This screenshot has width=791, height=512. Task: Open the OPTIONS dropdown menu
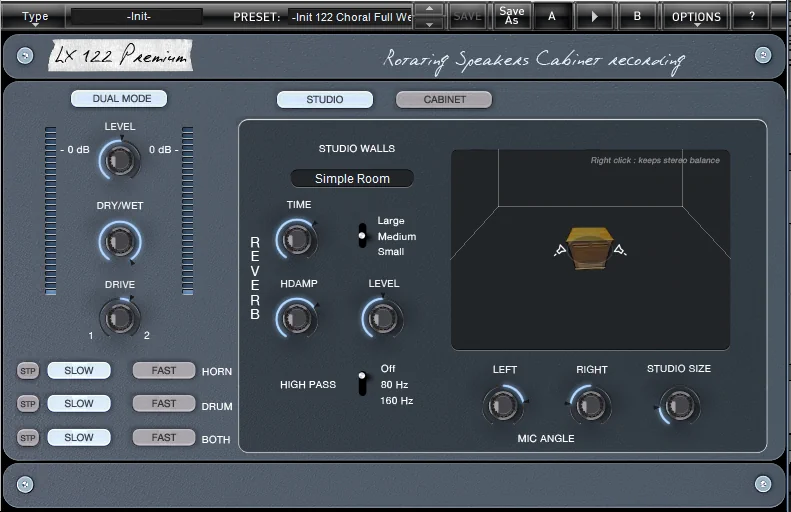(696, 17)
